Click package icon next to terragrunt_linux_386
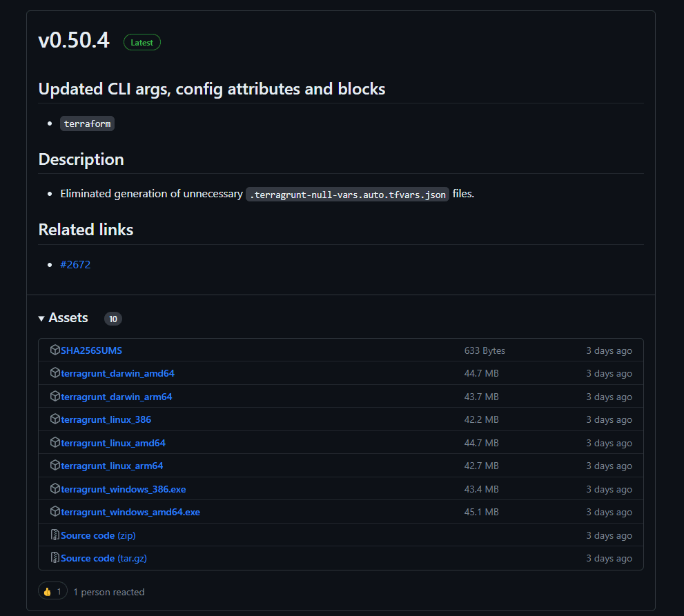 coord(55,419)
